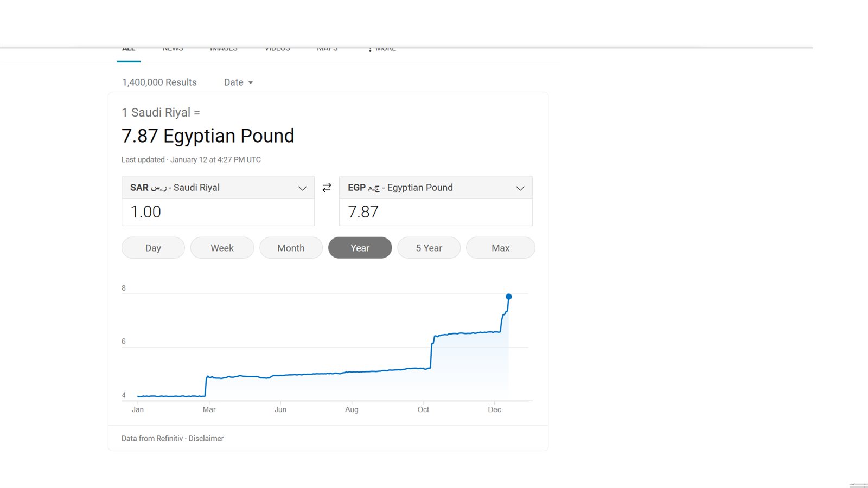Select the Week chart range
The width and height of the screenshot is (868, 488).
pos(222,248)
